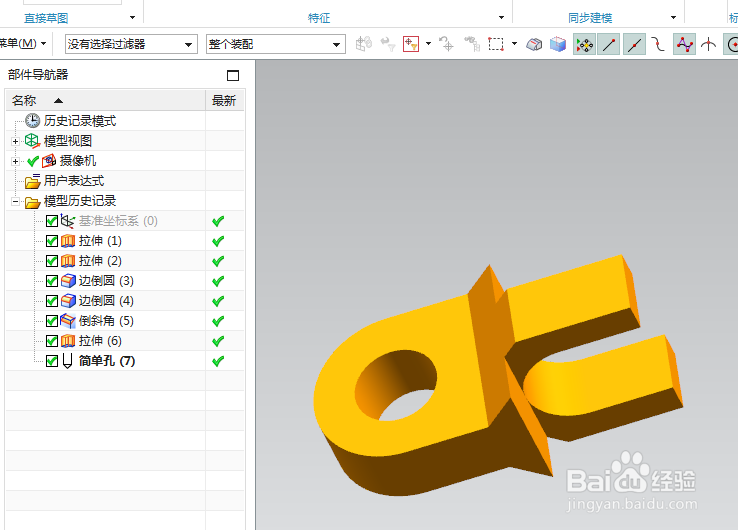Open the 没有选择过滤器 filter combo box
The image size is (738, 530).
[131, 44]
